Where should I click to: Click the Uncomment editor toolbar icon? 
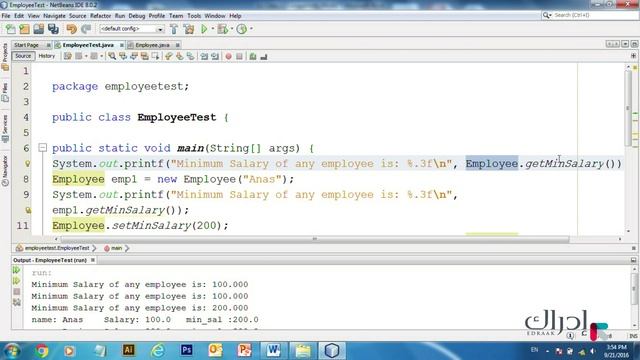click(264, 56)
